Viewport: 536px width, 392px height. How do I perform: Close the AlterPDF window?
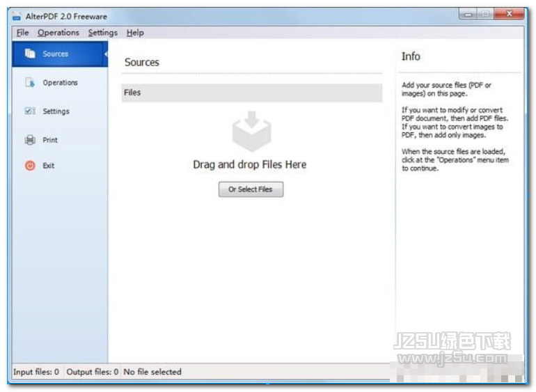(x=509, y=14)
